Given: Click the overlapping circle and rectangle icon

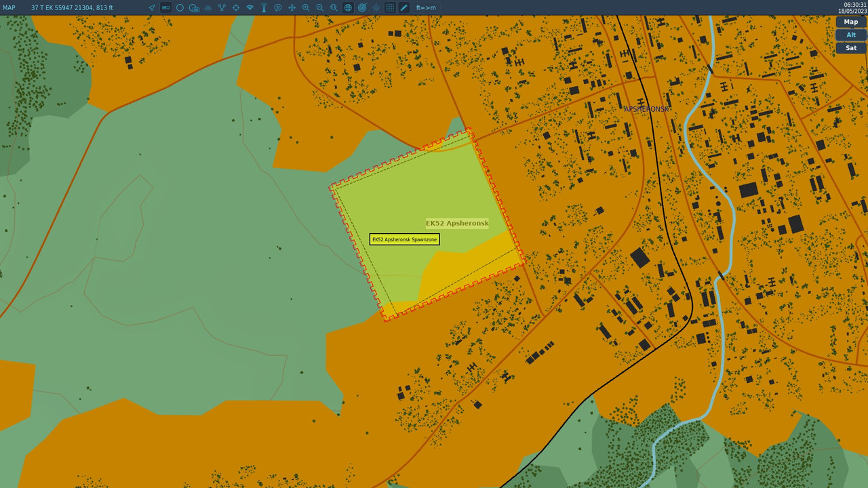Looking at the screenshot, I should click(x=194, y=7).
